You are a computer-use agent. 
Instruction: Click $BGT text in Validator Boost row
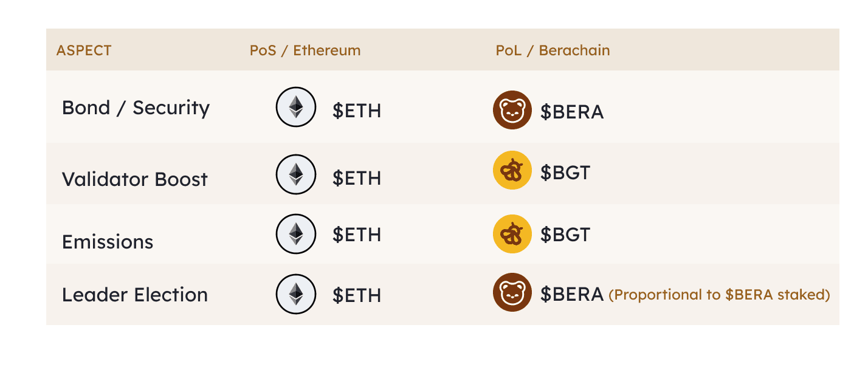pyautogui.click(x=565, y=173)
